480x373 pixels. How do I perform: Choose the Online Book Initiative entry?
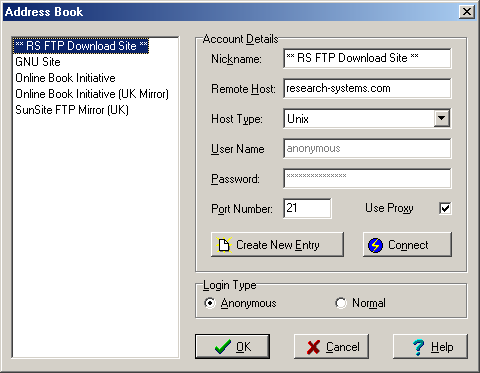pyautogui.click(x=65, y=78)
